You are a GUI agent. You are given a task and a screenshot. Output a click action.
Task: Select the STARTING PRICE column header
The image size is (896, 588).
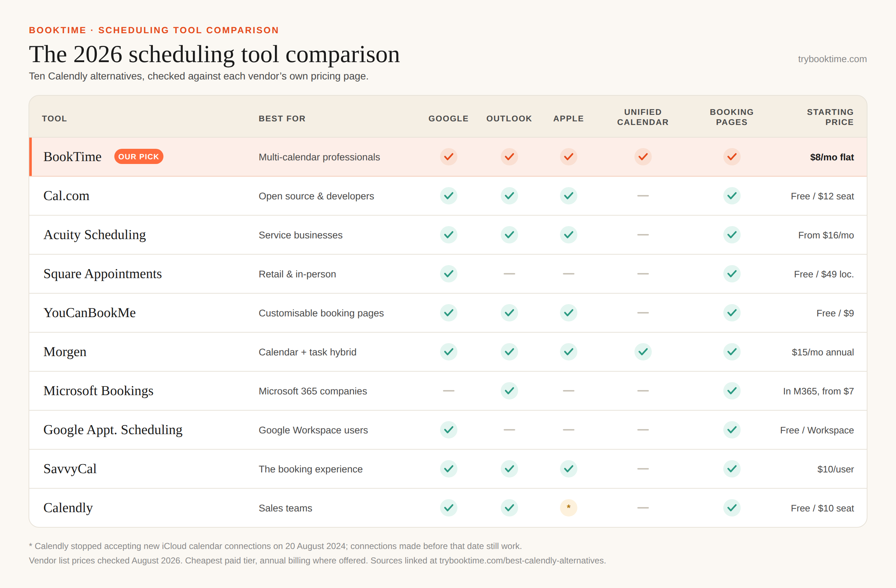pos(830,117)
